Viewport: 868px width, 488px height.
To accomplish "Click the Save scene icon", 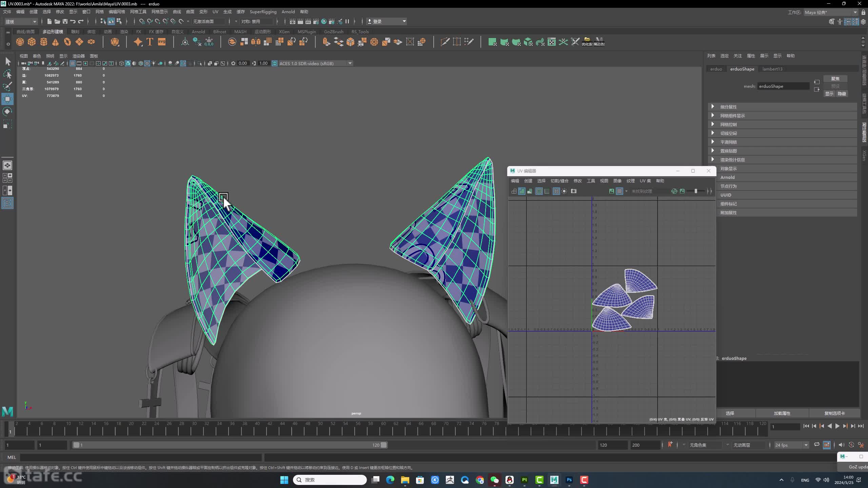I will pos(65,21).
